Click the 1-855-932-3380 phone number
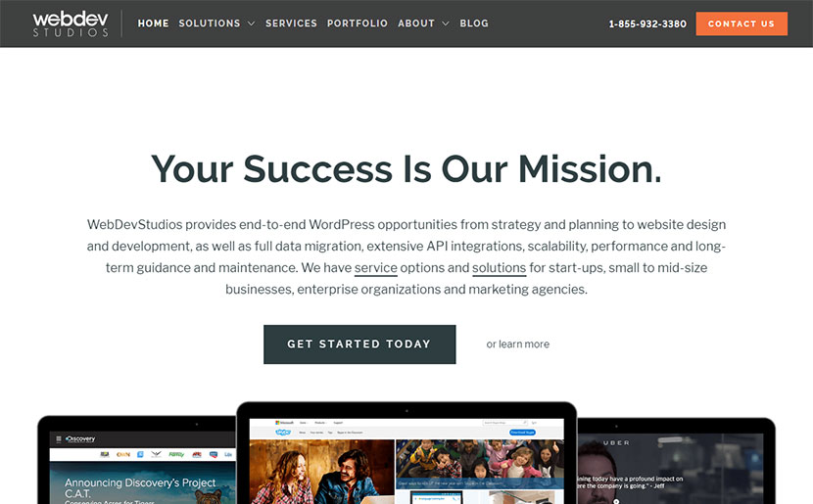813x504 pixels. (647, 23)
